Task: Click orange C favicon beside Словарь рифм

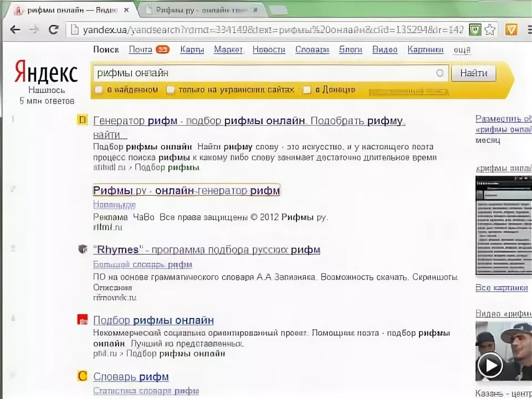Action: [x=83, y=376]
